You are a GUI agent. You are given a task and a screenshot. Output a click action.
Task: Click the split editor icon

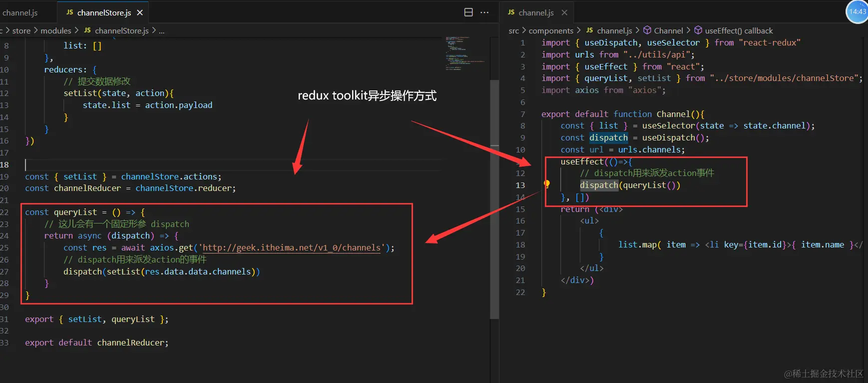(x=468, y=12)
